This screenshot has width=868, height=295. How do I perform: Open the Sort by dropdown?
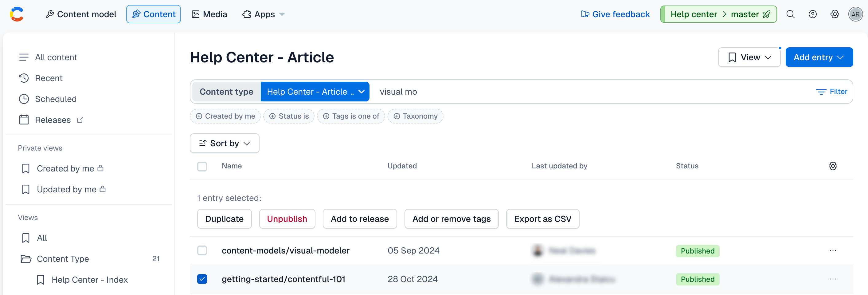(225, 143)
